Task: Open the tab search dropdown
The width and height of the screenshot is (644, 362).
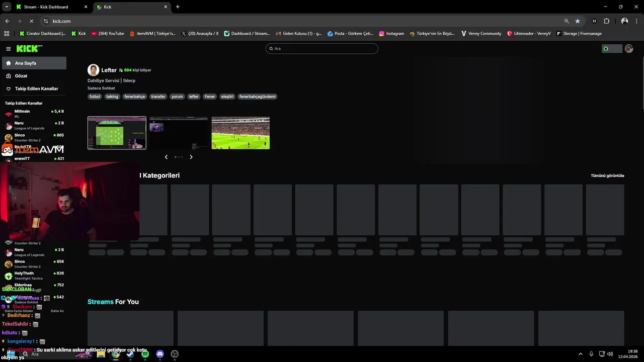Action: tap(7, 7)
